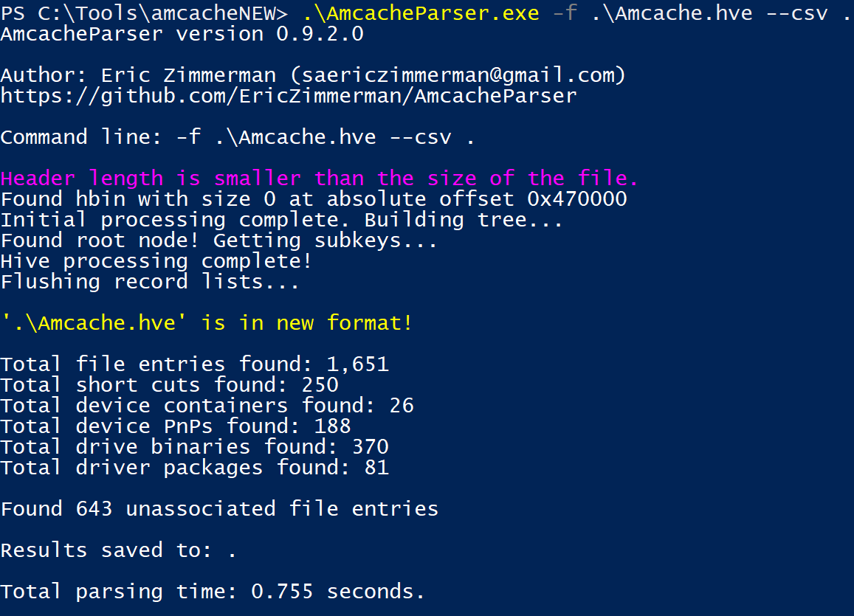This screenshot has width=854, height=616.
Task: Click the 'Results saved to' line
Action: tap(118, 550)
